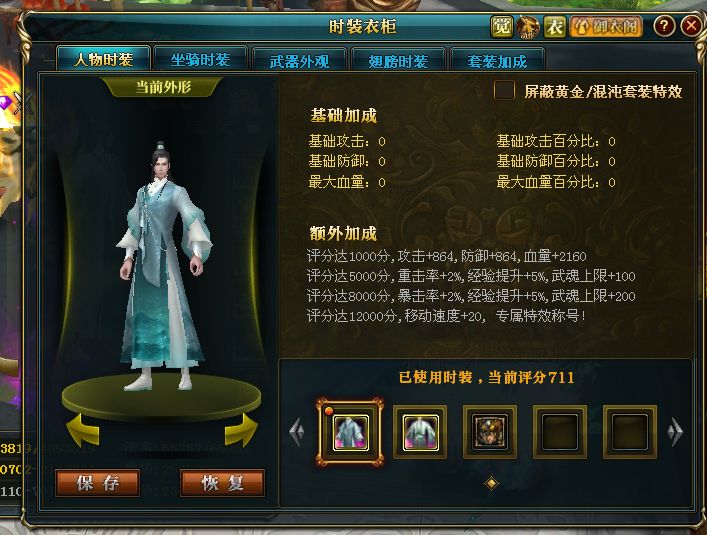Click the 览 preview icon in title bar
The width and height of the screenshot is (707, 535).
pos(501,27)
